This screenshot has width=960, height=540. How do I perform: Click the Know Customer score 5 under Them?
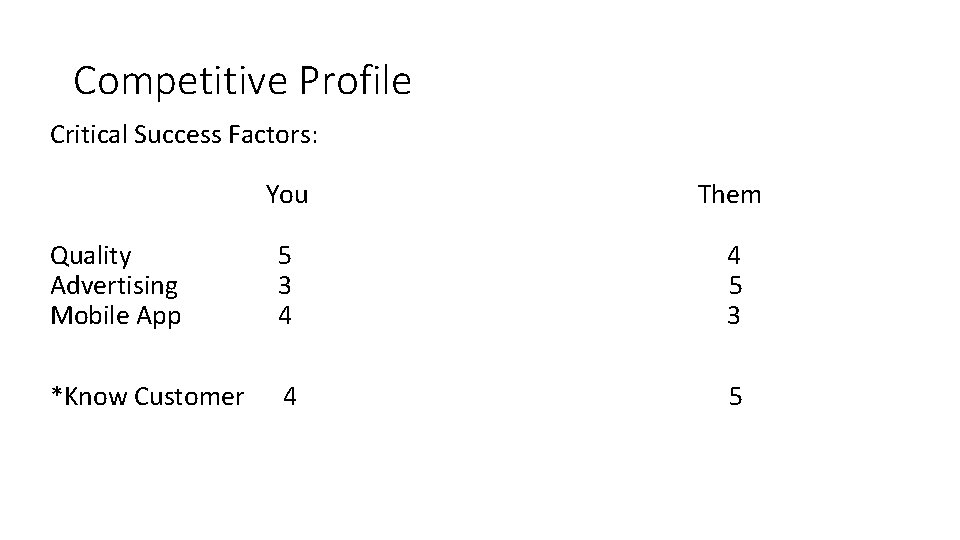click(735, 397)
